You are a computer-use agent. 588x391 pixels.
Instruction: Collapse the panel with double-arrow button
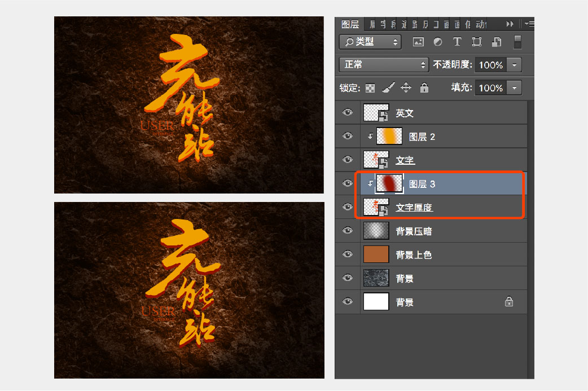(x=510, y=24)
